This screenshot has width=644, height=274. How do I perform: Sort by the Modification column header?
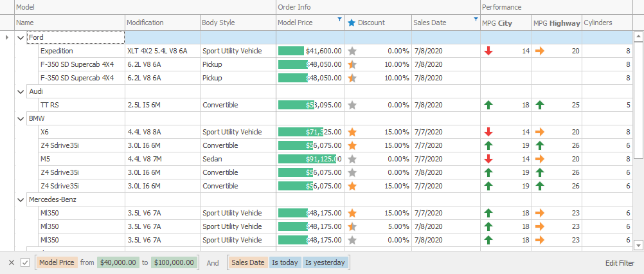point(163,23)
